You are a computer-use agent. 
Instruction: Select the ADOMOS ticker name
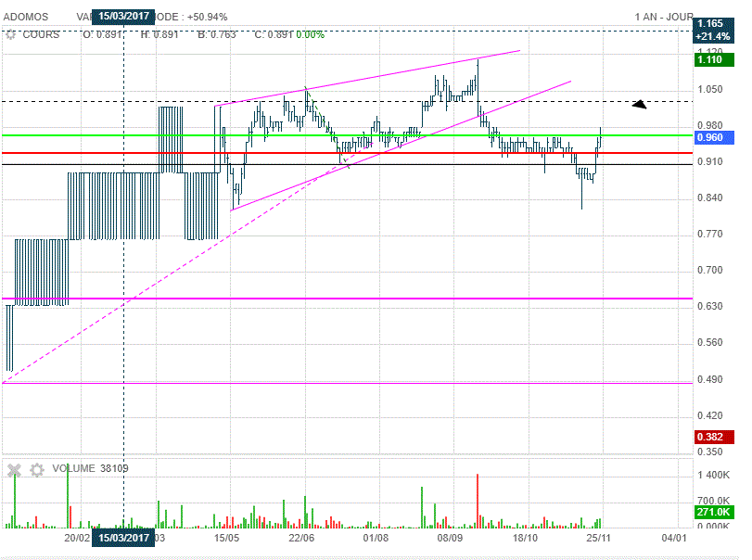[26, 17]
